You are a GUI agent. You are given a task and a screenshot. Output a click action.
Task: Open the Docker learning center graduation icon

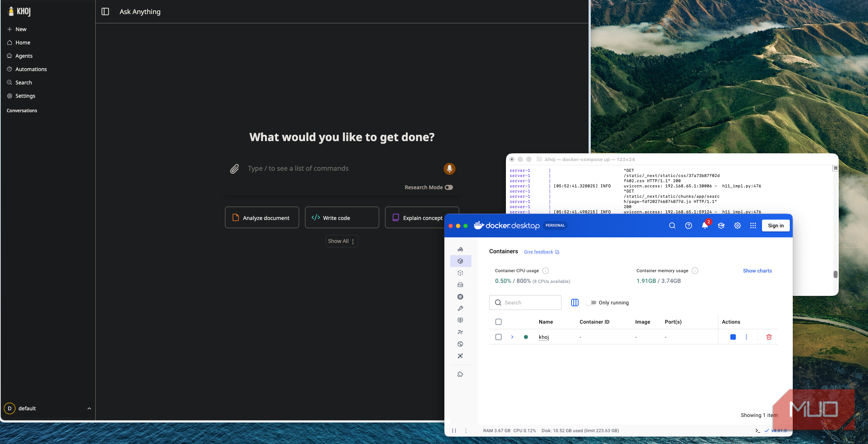721,226
